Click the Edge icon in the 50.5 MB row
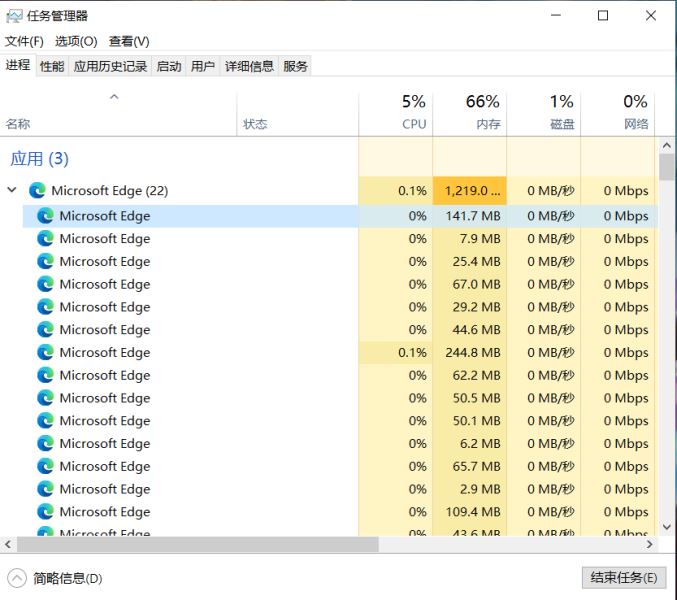Image resolution: width=677 pixels, height=600 pixels. point(45,398)
